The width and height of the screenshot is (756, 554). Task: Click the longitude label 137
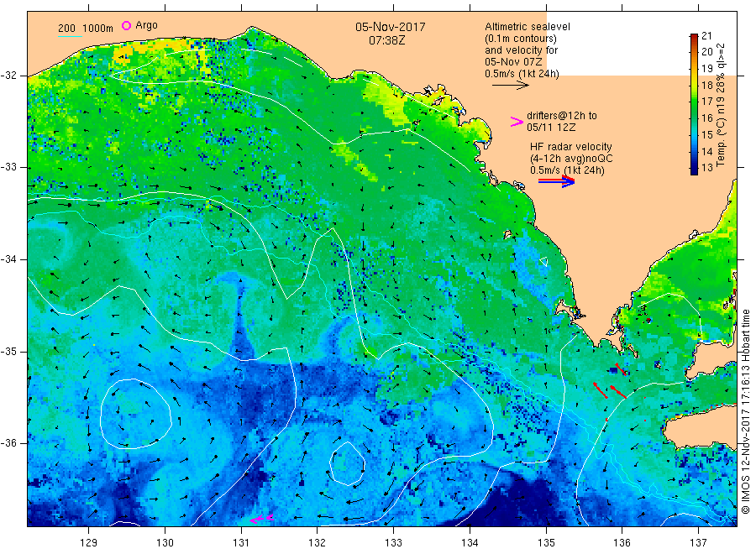pyautogui.click(x=699, y=543)
